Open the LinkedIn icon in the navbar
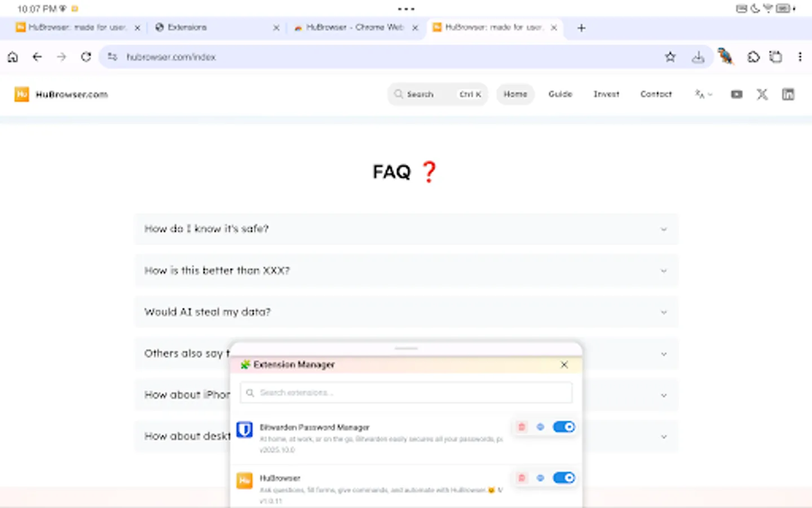812x508 pixels. click(x=788, y=94)
